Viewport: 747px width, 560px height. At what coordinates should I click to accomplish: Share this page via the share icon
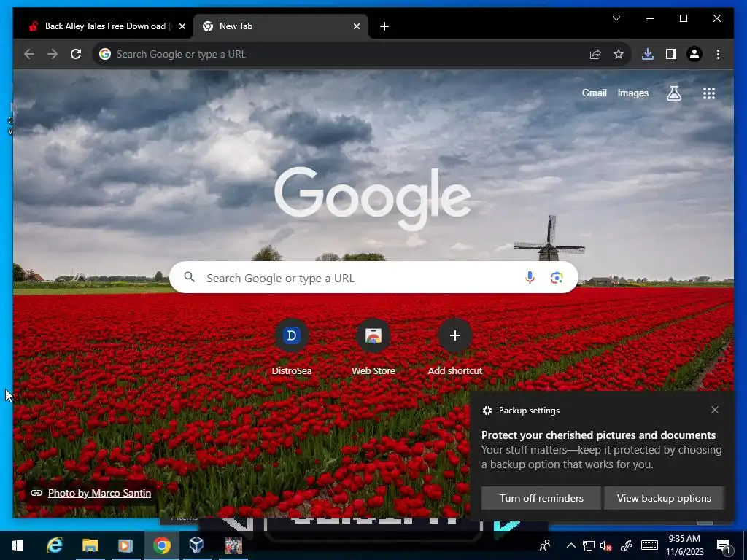(595, 54)
